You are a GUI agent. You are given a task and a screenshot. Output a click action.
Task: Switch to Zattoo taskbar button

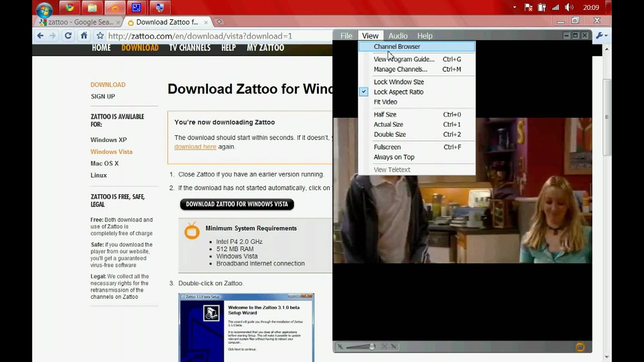115,8
